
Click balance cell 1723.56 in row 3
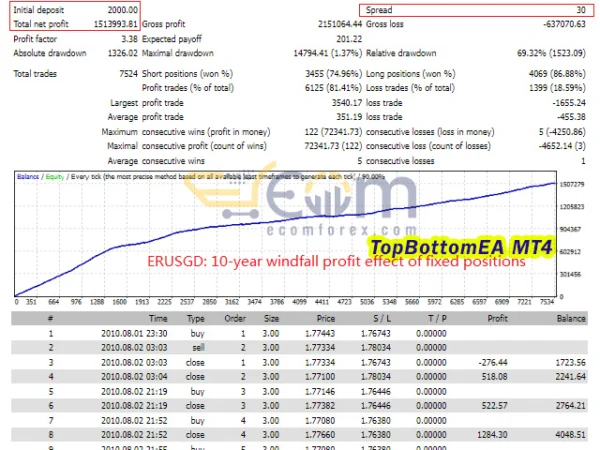pyautogui.click(x=571, y=362)
